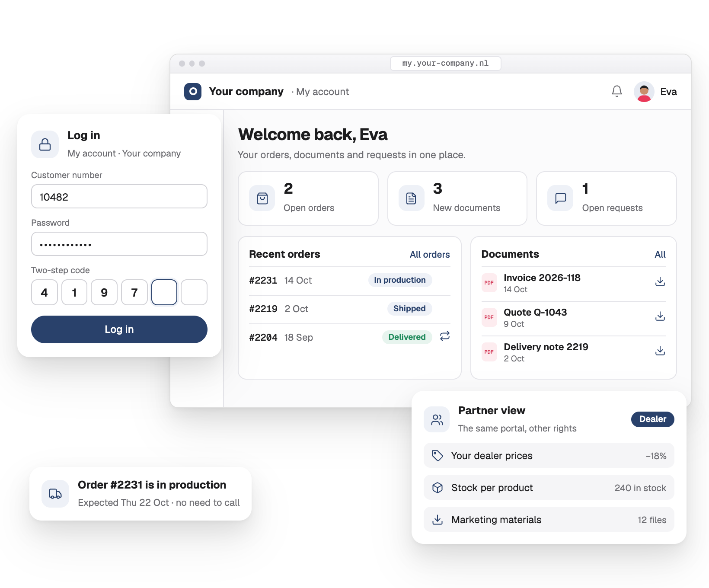This screenshot has width=709, height=588.
Task: Click the Delivered status badge
Action: [407, 337]
